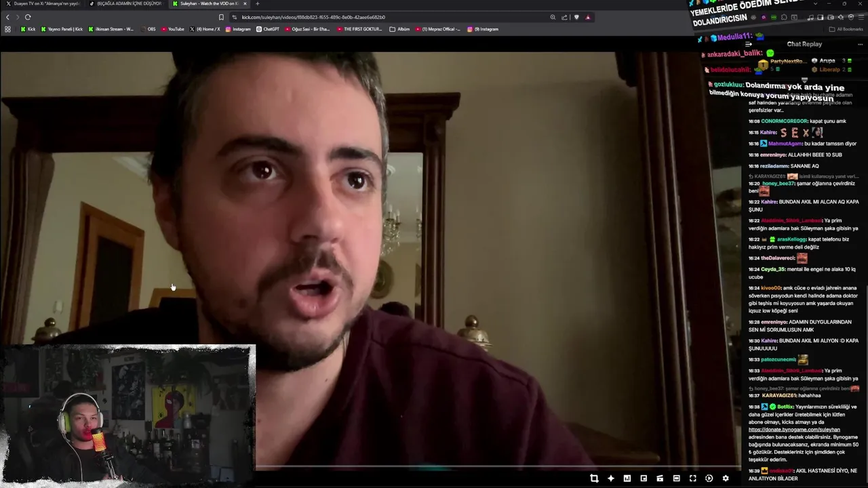Enable picture-in-picture mini player
The height and width of the screenshot is (488, 868).
[644, 479]
